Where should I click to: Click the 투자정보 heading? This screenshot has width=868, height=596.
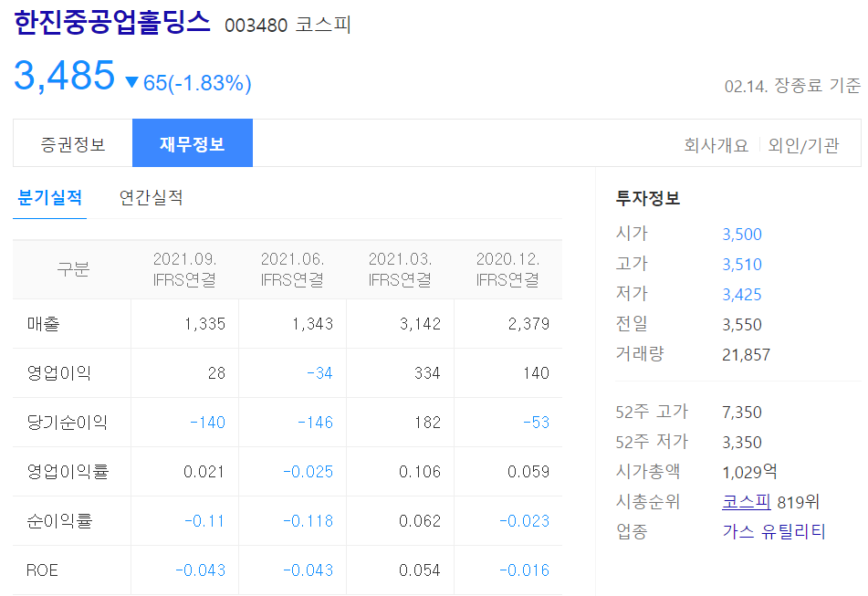pyautogui.click(x=648, y=198)
